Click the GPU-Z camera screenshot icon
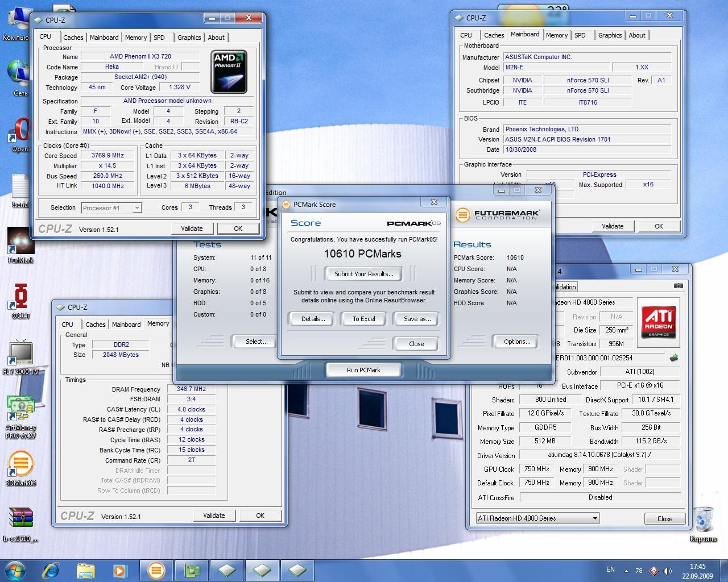 tap(678, 286)
